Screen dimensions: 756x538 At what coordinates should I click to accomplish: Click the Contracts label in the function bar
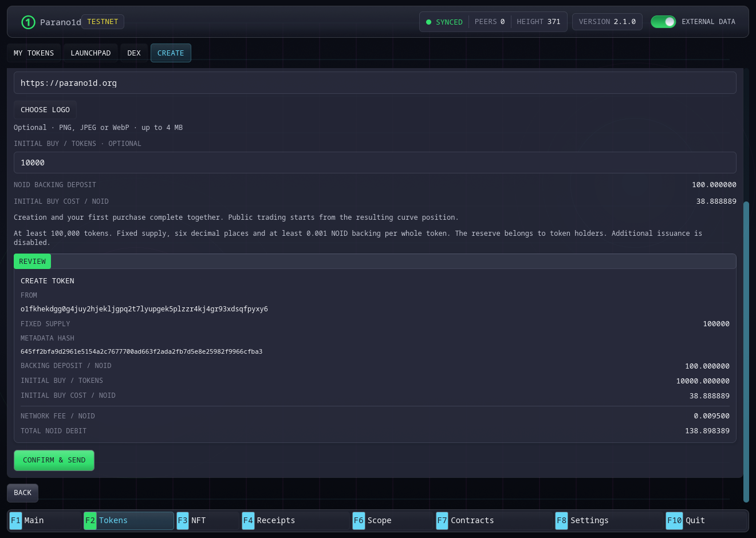click(x=472, y=520)
